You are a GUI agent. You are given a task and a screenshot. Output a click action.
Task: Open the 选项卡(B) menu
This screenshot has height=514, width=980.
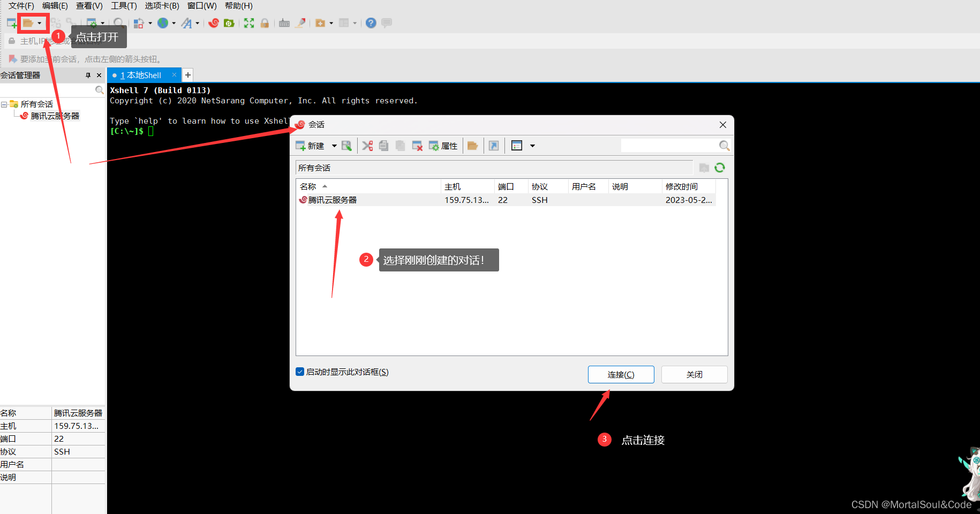(162, 6)
